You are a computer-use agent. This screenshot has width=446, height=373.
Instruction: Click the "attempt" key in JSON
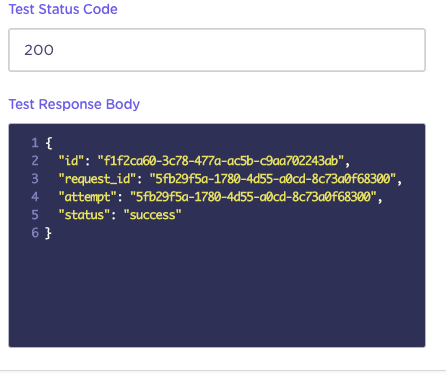[x=87, y=197]
